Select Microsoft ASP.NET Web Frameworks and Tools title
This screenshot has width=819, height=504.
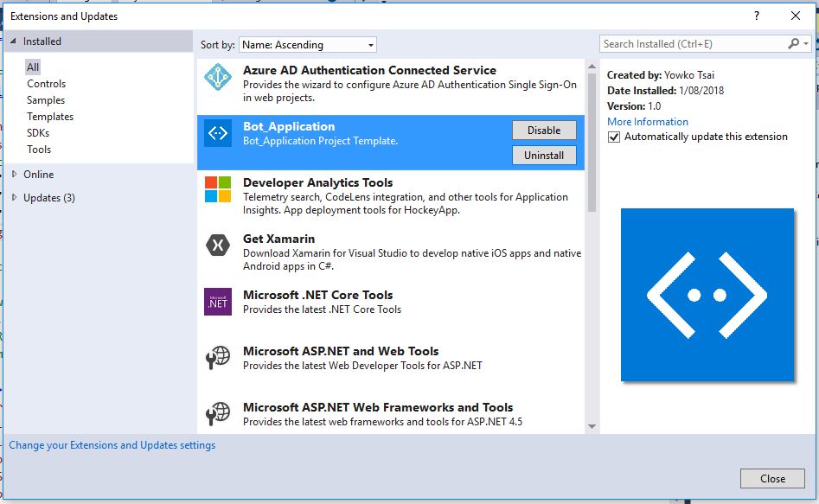point(378,407)
